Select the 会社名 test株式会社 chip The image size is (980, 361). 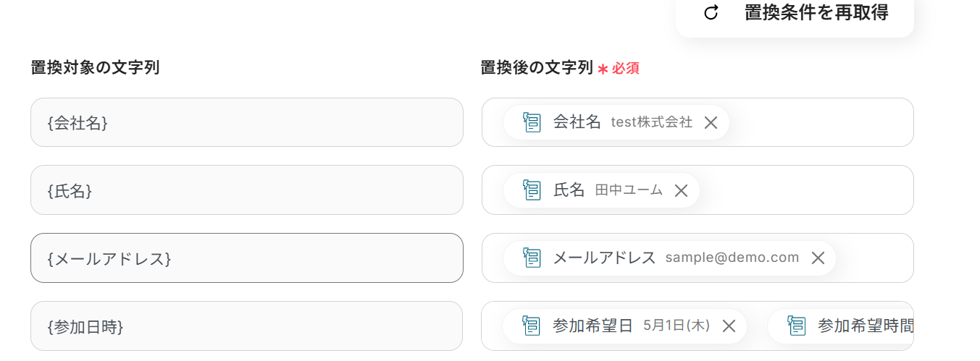point(616,123)
